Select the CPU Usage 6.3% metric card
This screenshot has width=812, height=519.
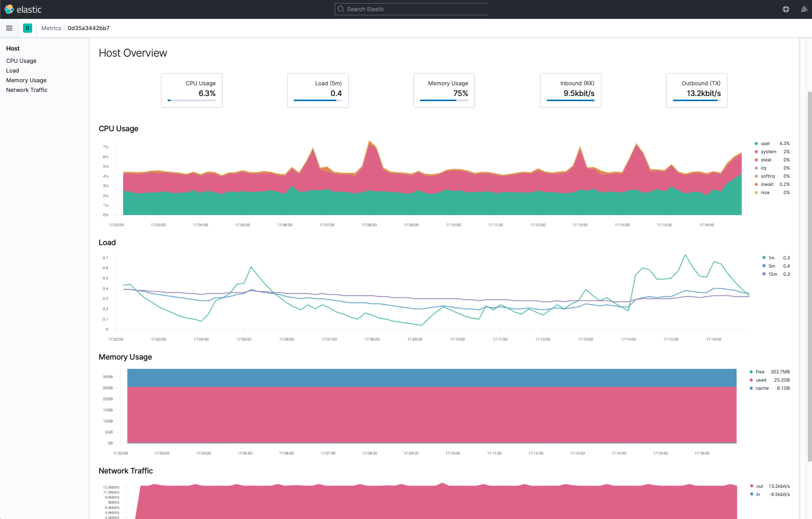pos(192,90)
